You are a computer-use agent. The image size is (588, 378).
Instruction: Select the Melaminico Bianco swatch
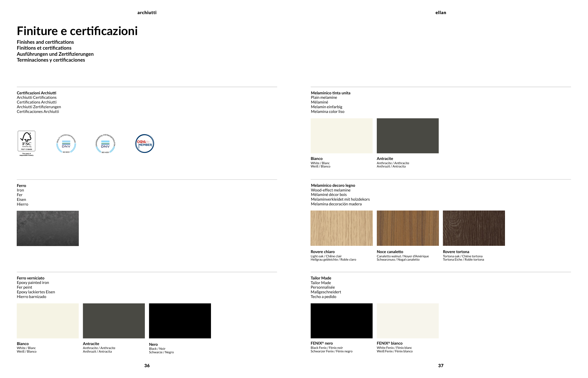341,136
